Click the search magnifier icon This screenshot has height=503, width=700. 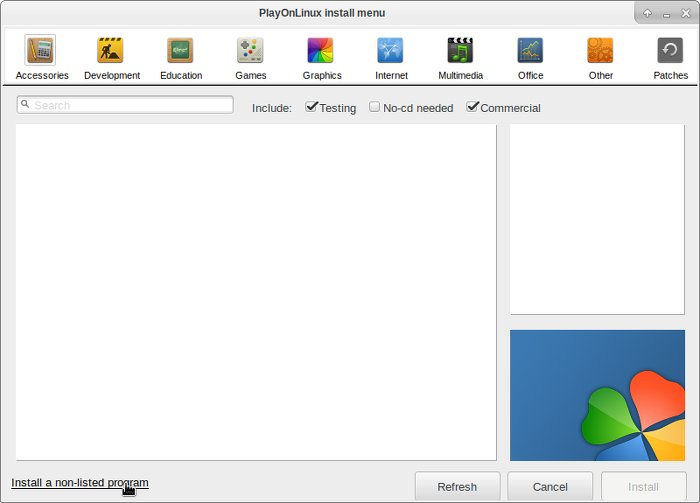pos(25,104)
